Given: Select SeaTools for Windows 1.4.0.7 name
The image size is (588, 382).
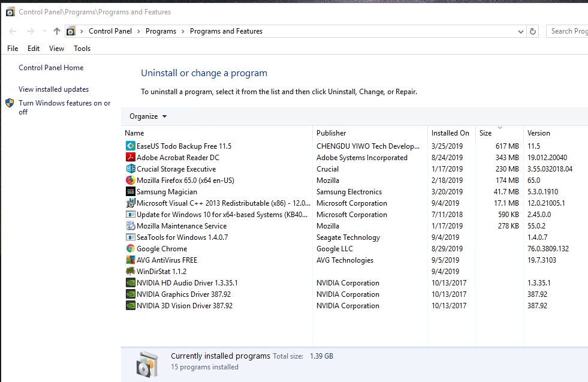Looking at the screenshot, I should [x=182, y=237].
